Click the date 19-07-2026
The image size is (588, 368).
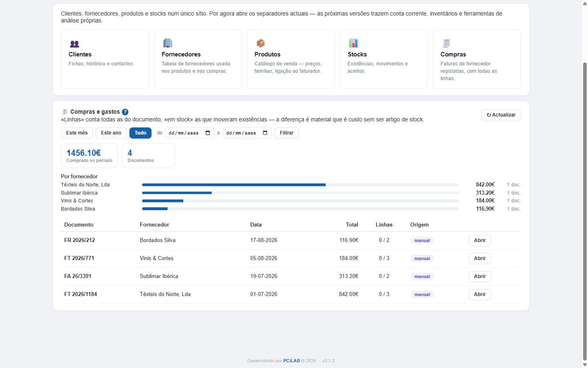pos(264,276)
